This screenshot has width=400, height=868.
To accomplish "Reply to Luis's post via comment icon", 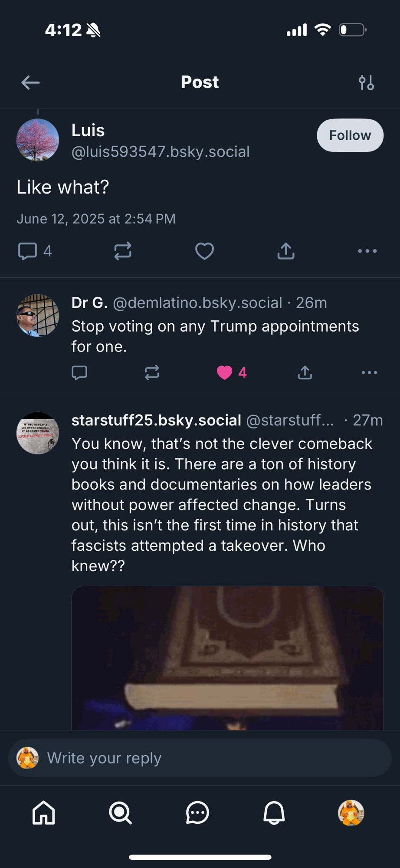I will click(x=27, y=251).
